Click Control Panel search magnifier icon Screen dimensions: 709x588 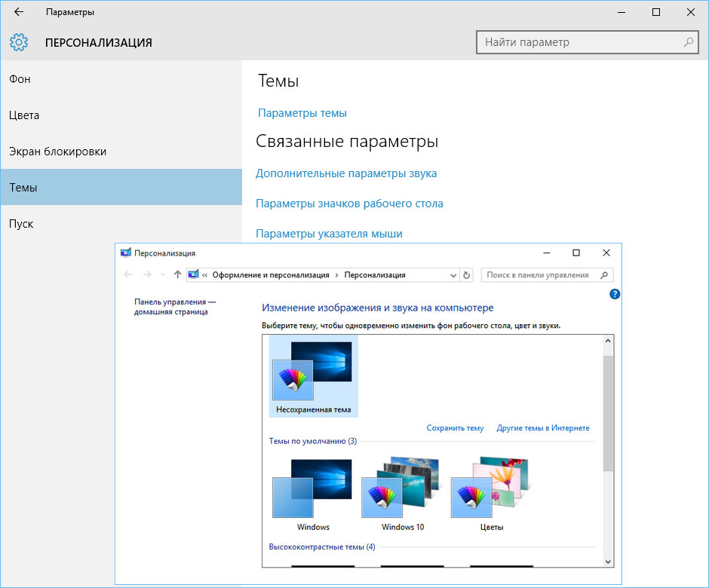coord(604,275)
